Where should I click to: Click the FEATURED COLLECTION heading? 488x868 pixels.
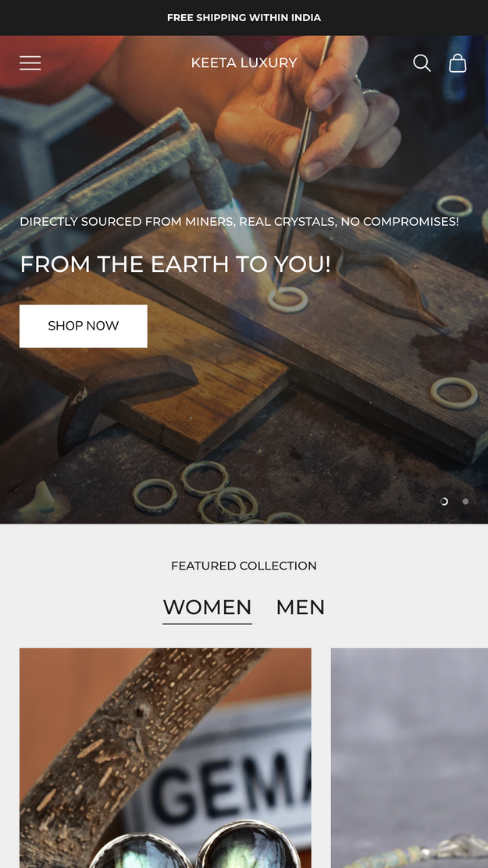[244, 566]
